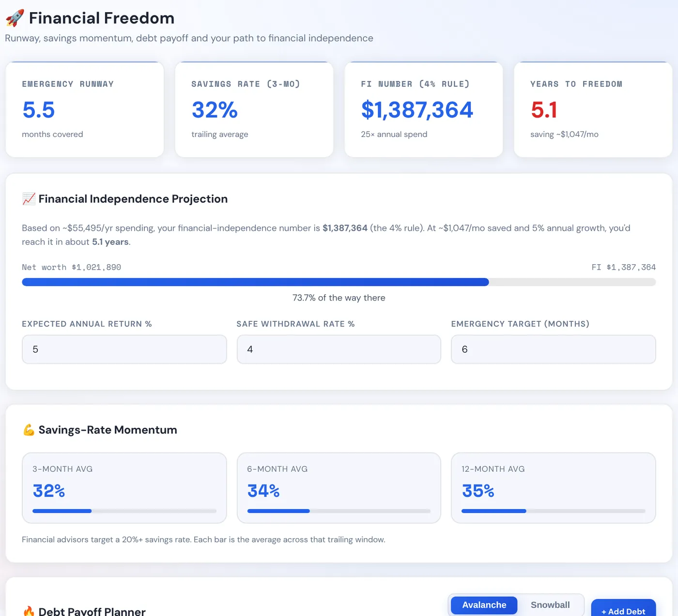Switch to the Snowball payoff strategy
The image size is (678, 616).
[x=550, y=605]
